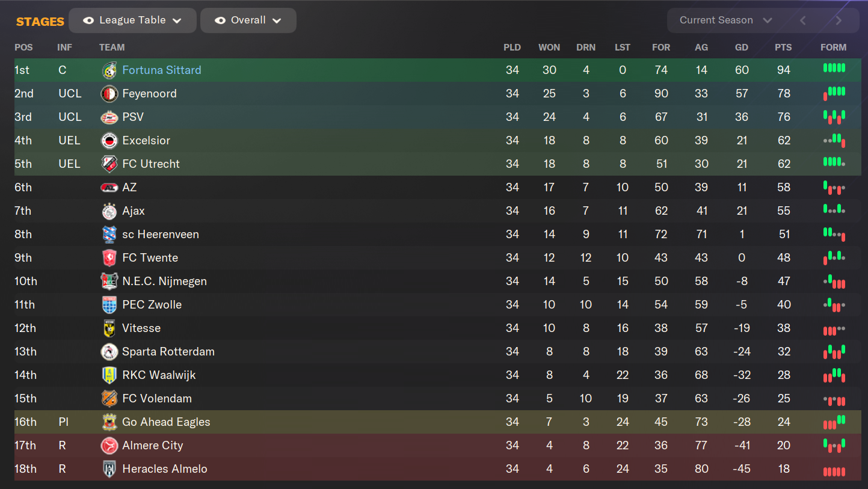Sort table by GD column header
Viewport: 868px width, 489px height.
click(x=742, y=48)
